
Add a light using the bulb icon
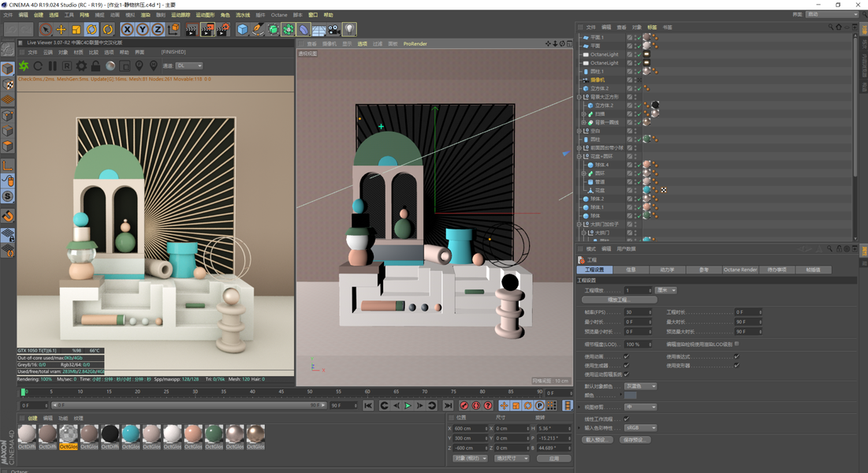click(349, 29)
